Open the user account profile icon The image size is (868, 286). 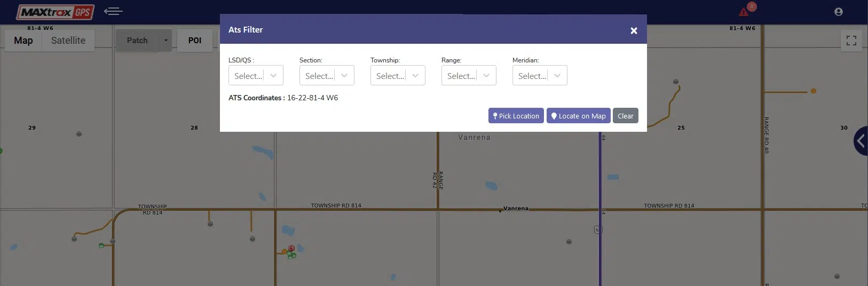(x=838, y=12)
